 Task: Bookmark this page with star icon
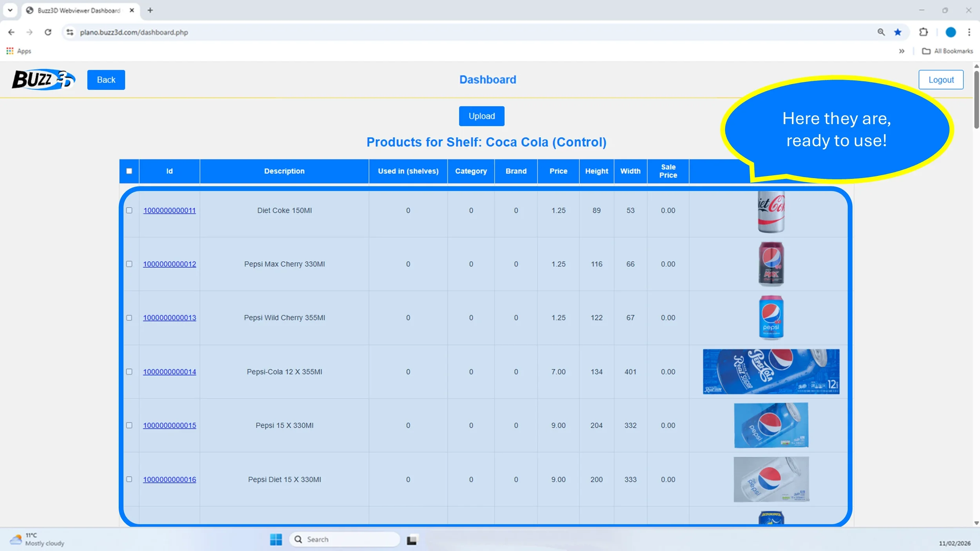[898, 32]
